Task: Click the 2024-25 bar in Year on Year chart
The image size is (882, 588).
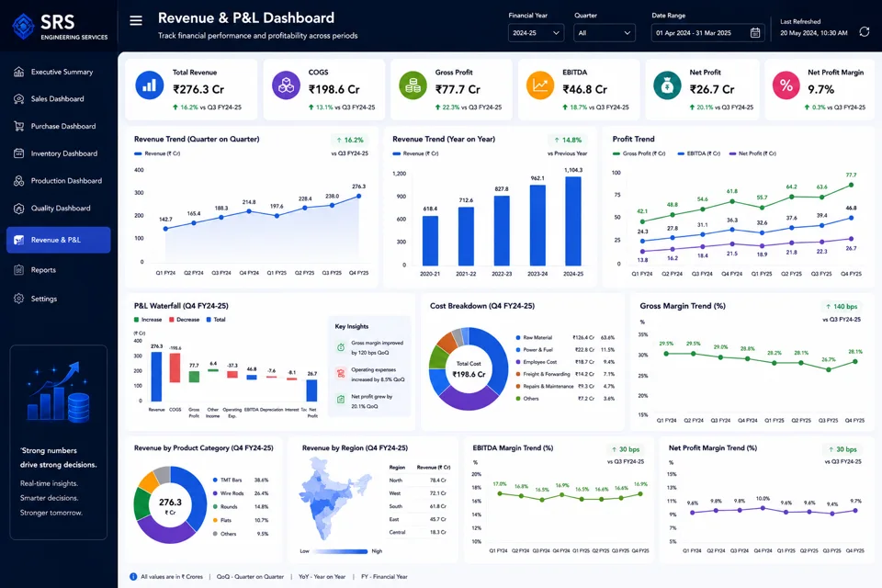Action: 573,221
